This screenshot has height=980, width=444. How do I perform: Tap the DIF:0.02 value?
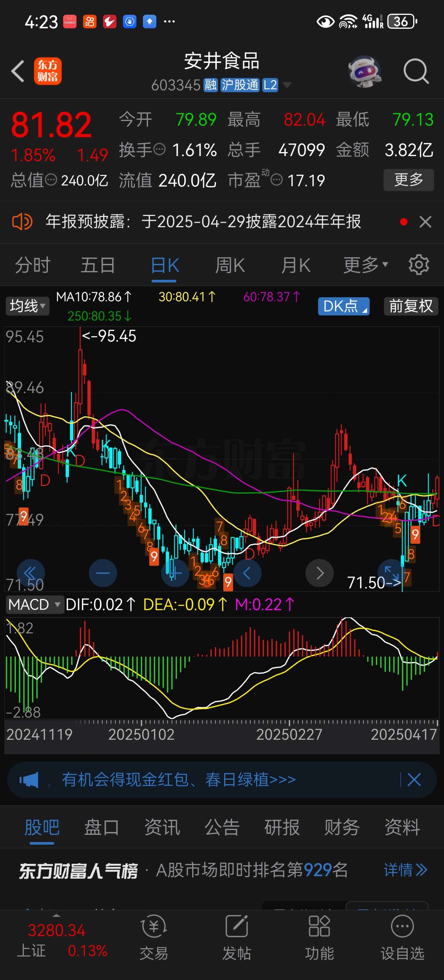pyautogui.click(x=100, y=604)
